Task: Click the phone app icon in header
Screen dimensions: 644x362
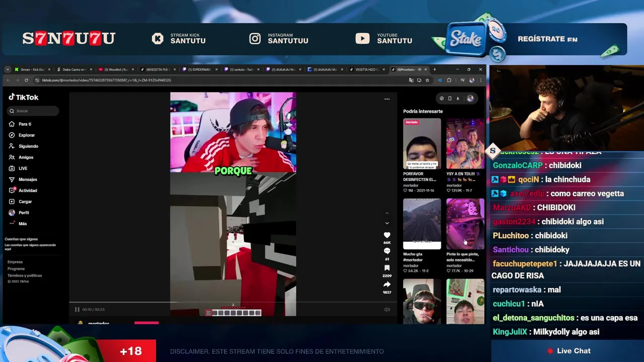Action: [x=450, y=99]
